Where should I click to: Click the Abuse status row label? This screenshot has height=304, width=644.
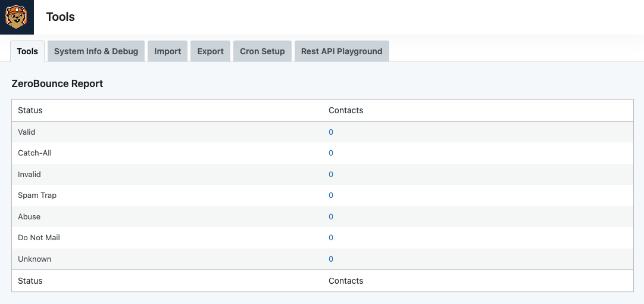(x=29, y=217)
